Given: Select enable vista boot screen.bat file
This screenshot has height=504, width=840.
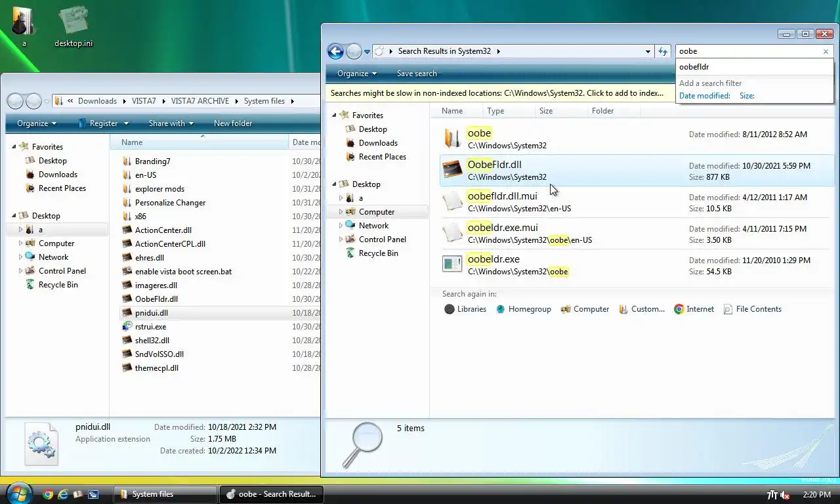Looking at the screenshot, I should (183, 272).
